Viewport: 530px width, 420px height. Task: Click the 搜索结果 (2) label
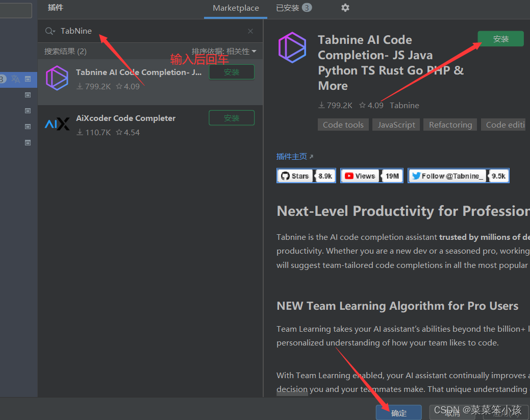65,52
